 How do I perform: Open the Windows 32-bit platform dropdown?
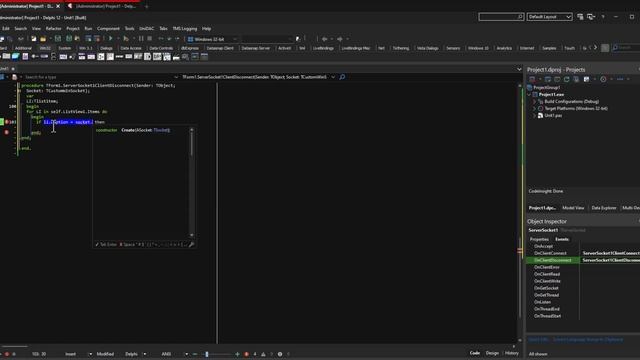[235, 39]
